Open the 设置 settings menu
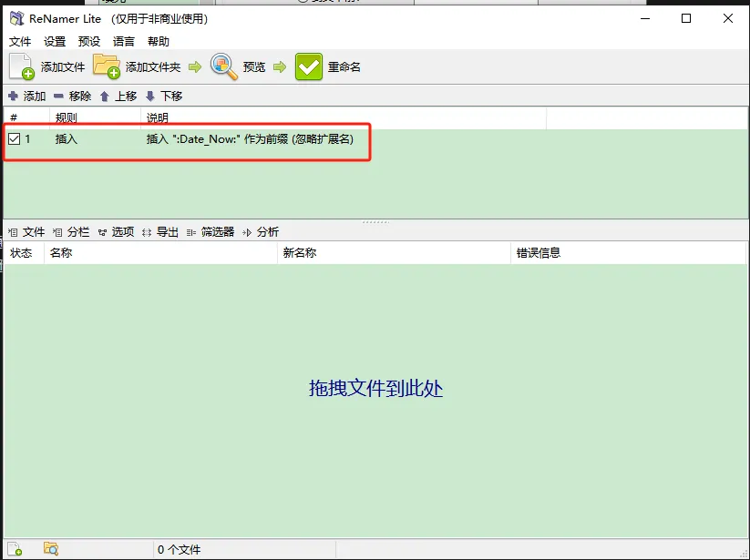Screen dimensions: 750x560 55,42
